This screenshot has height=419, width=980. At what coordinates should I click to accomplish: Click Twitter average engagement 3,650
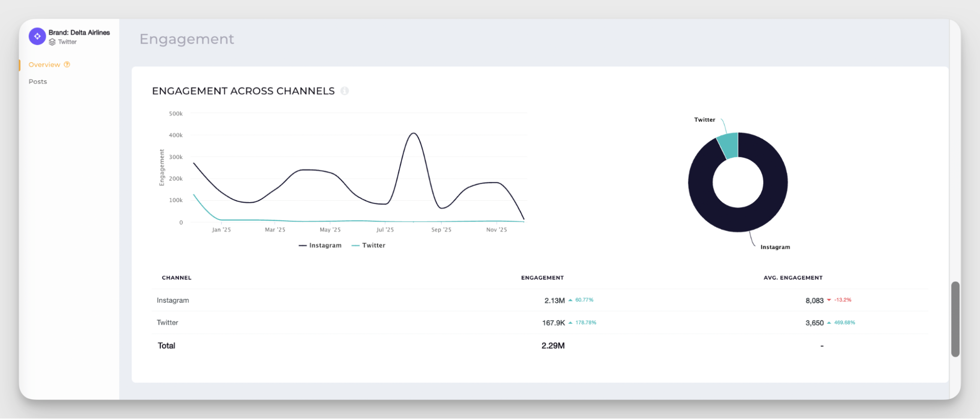point(814,323)
